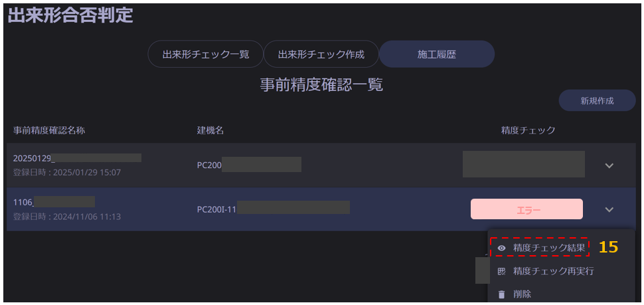This screenshot has height=305, width=644.
Task: Select the 20250129 precision check row
Action: pyautogui.click(x=321, y=165)
